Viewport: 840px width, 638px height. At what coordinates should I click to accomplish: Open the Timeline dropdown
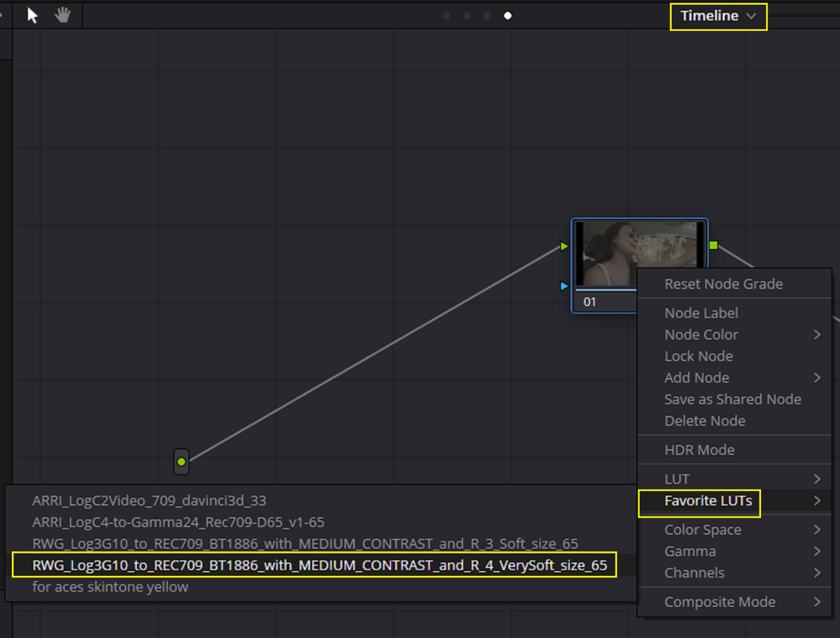[718, 16]
